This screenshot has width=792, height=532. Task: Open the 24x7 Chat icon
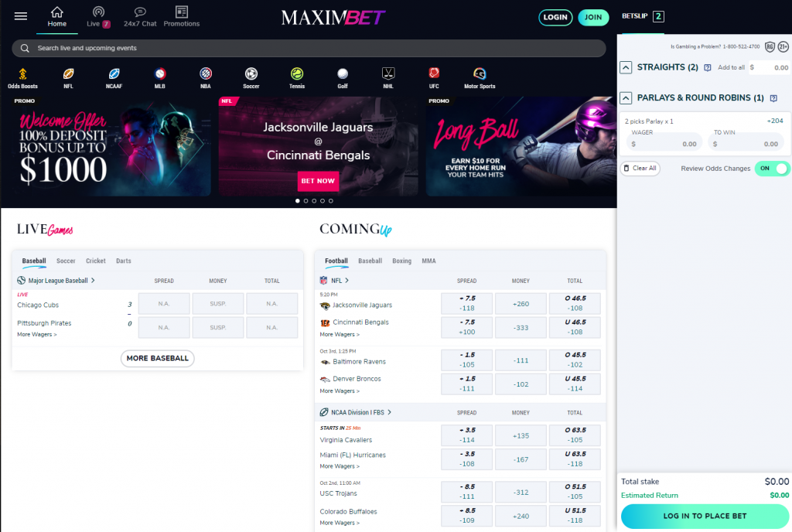pos(140,12)
